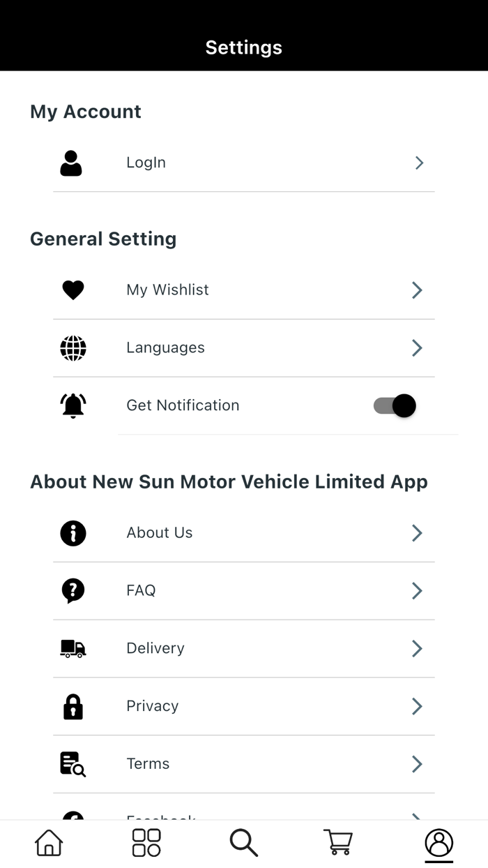The width and height of the screenshot is (488, 868).
Task: Tap the LogIn link
Action: coord(146,163)
